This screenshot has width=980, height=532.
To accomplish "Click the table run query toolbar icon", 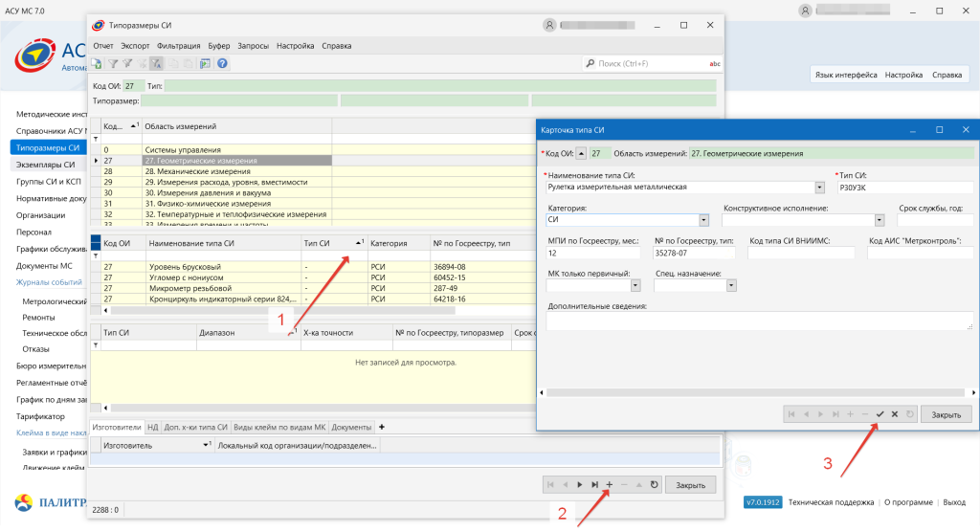I will pos(205,64).
